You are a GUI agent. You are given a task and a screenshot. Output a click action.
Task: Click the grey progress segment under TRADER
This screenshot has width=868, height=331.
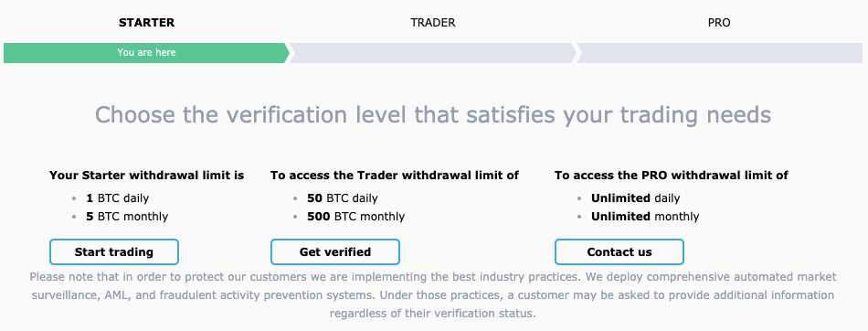pos(433,53)
